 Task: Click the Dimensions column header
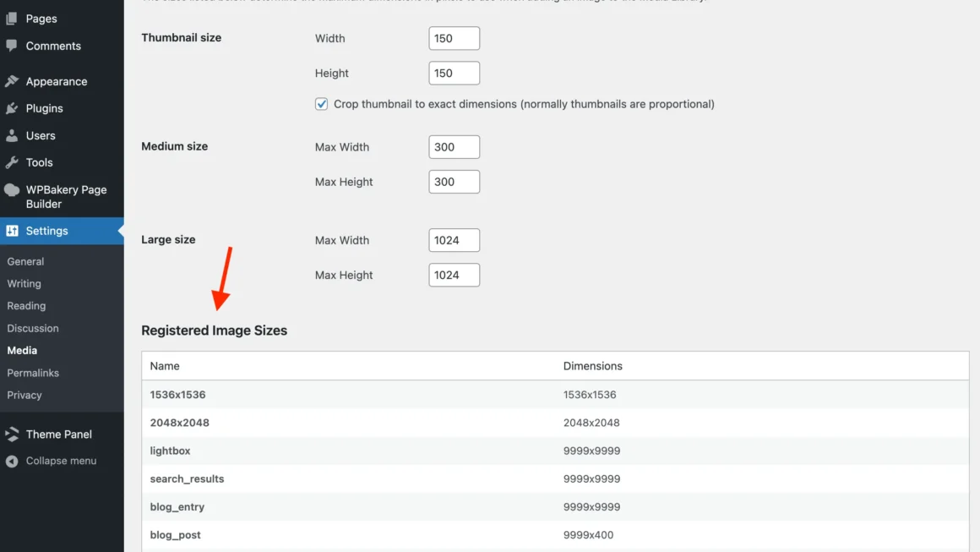point(592,366)
